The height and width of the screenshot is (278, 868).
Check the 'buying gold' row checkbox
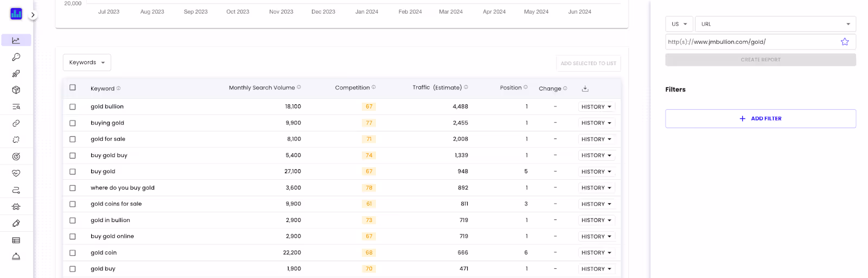pos(73,123)
